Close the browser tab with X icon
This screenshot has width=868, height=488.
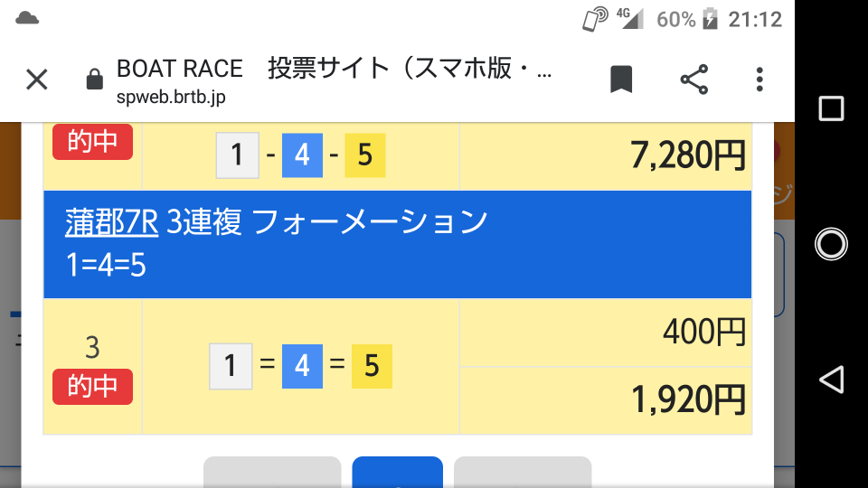pos(37,80)
